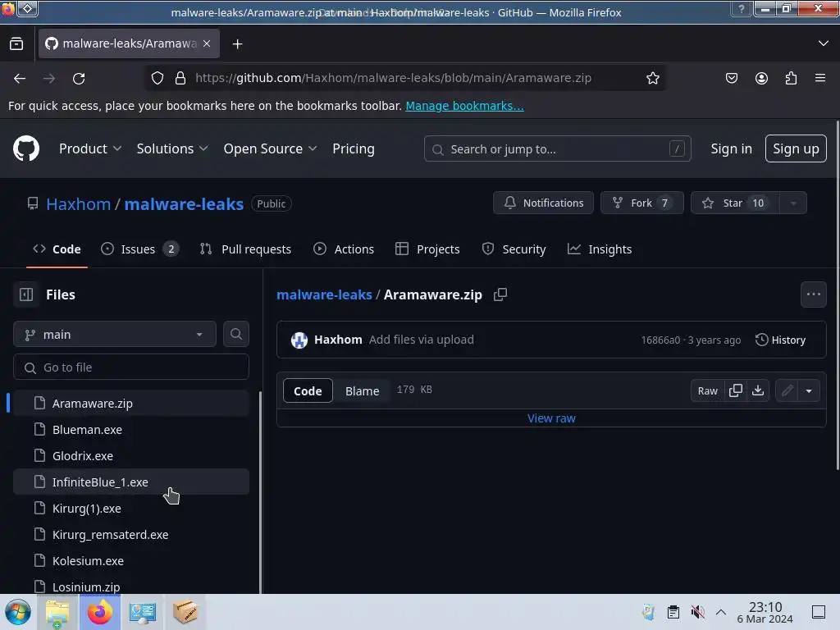Open the Firefox account icon
The image size is (840, 630).
point(761,78)
